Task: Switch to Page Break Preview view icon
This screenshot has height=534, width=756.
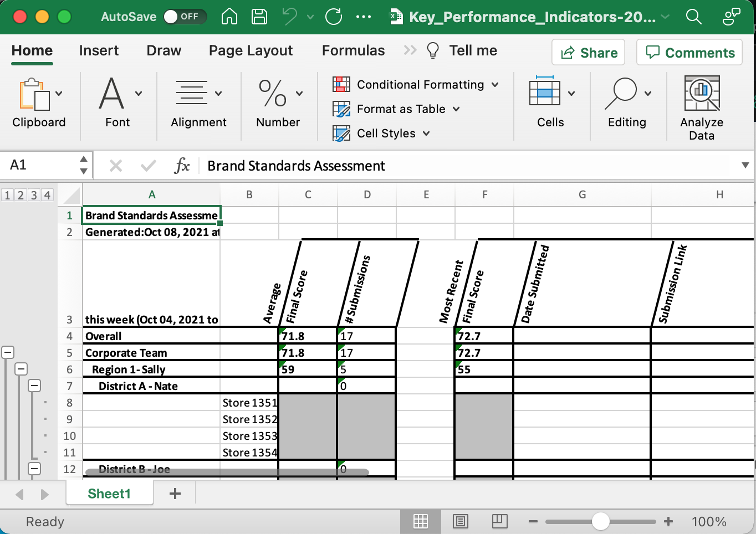Action: click(499, 521)
